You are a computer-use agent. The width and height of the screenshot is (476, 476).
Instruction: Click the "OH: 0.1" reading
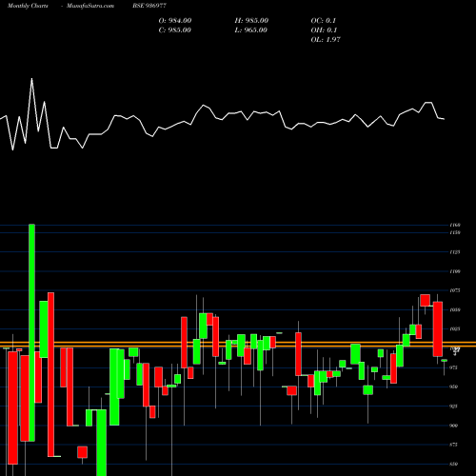pyautogui.click(x=324, y=30)
